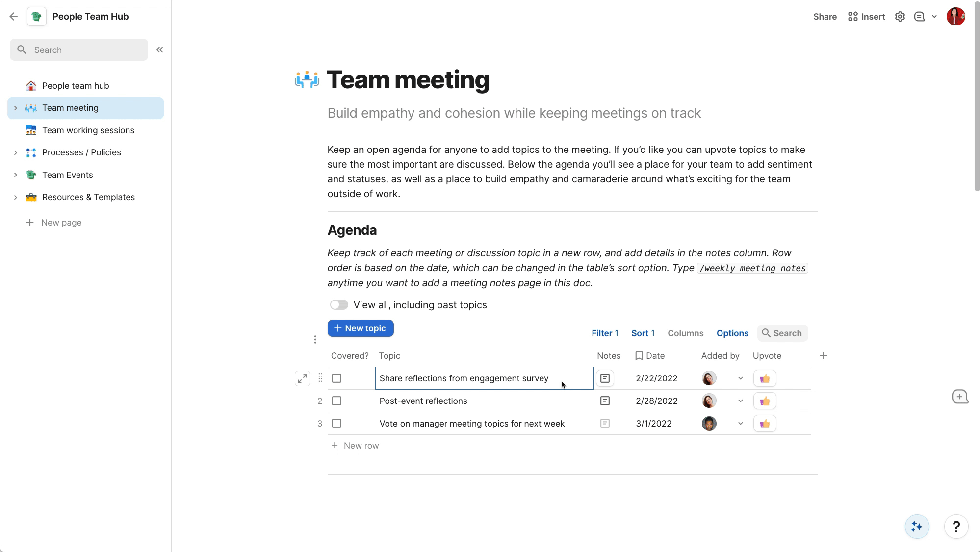Upvote the Vote on manager meeting topic
The width and height of the screenshot is (980, 552).
click(764, 424)
